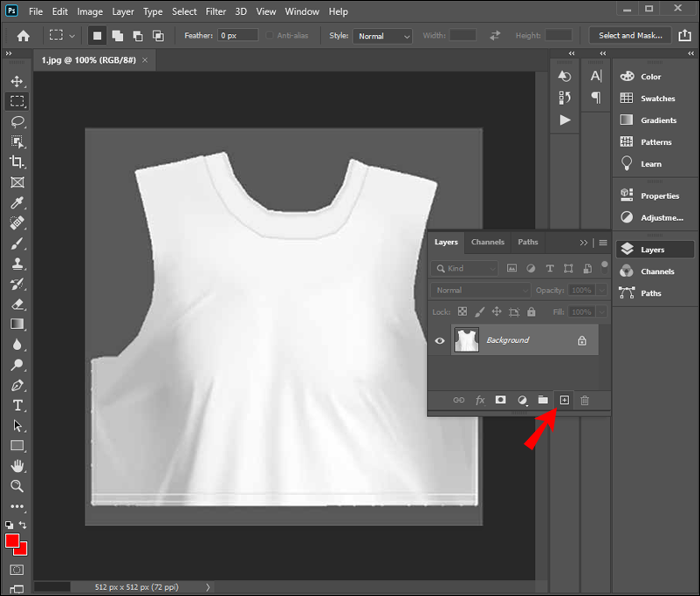The image size is (700, 596).
Task: Select the Lasso tool
Action: (17, 121)
